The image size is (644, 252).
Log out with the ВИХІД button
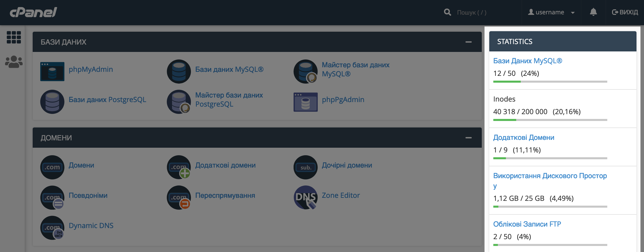point(625,12)
